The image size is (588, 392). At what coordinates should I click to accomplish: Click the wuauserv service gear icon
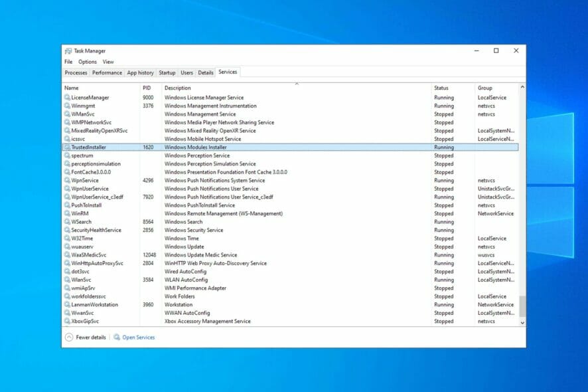tap(67, 246)
